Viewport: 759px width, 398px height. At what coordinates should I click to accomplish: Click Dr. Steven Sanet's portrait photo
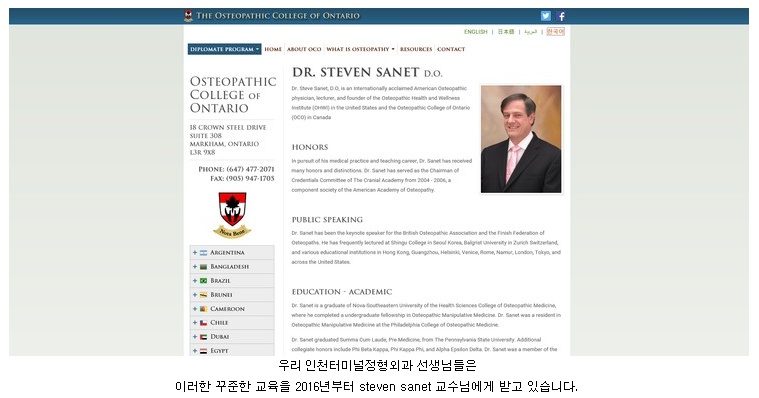521,139
